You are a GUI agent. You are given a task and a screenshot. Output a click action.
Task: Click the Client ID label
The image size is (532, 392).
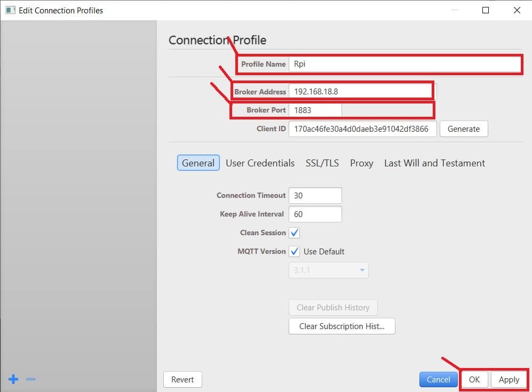(271, 129)
